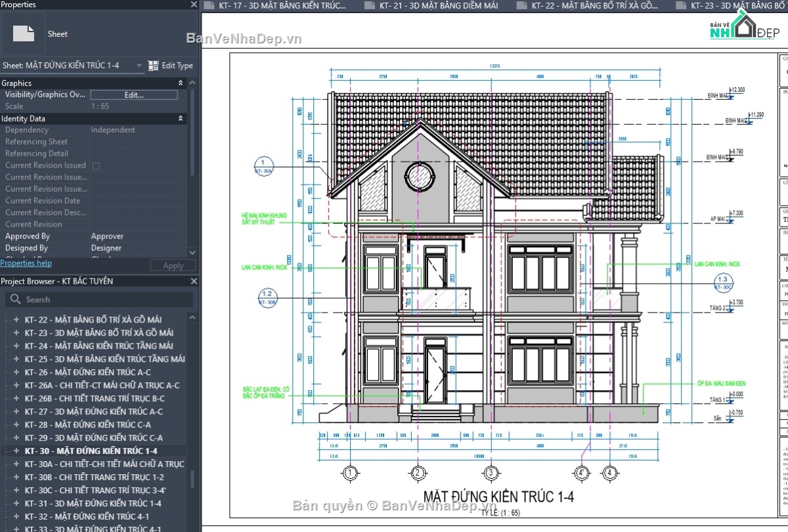The width and height of the screenshot is (788, 532).
Task: Open the Sheet type selector dropdown
Action: (139, 66)
